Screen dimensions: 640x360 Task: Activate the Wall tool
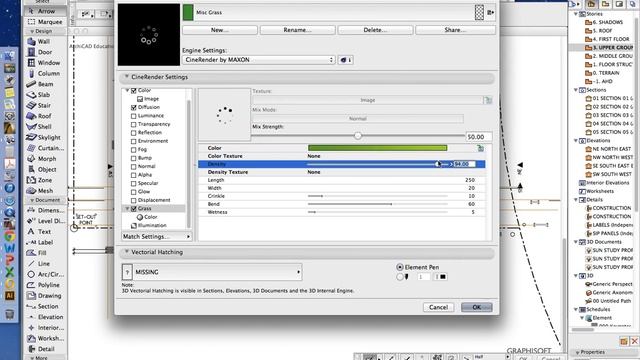[44, 41]
